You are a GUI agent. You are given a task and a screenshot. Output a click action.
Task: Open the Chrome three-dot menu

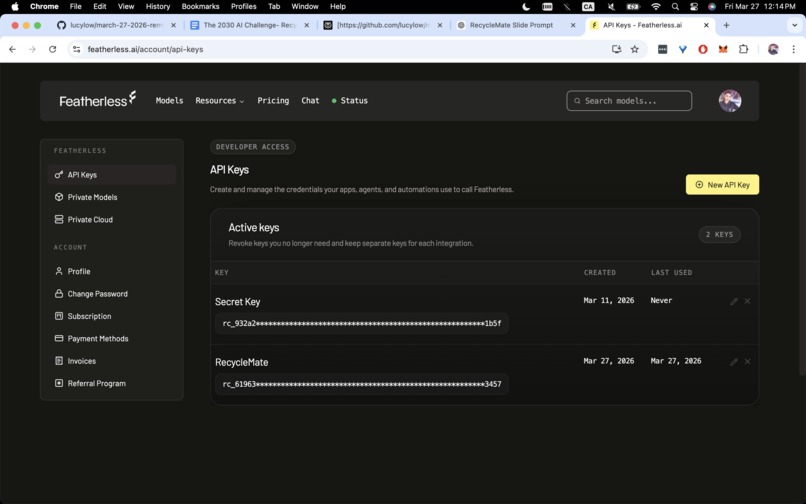point(794,49)
